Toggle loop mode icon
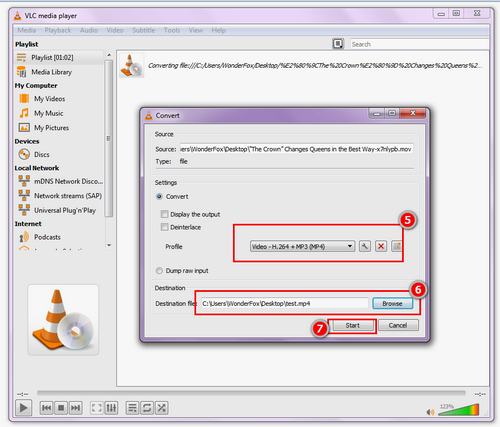Viewport: 500px width, 427px height. [147, 408]
